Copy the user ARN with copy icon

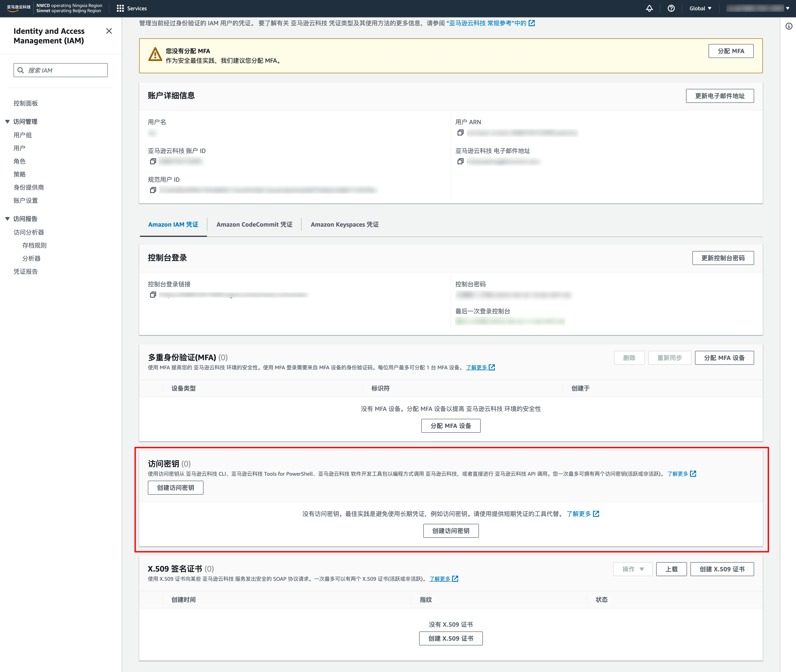(460, 132)
